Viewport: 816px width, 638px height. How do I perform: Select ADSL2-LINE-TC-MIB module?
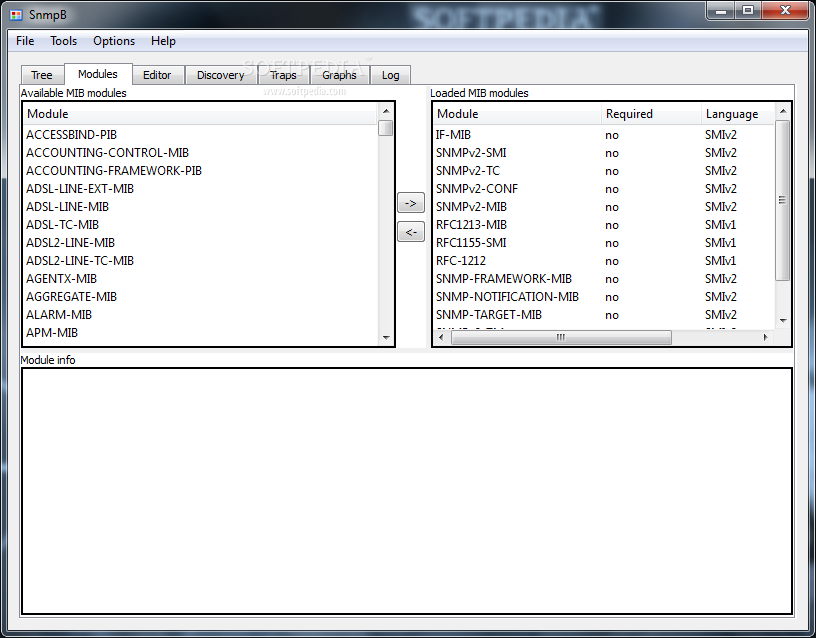pos(80,261)
